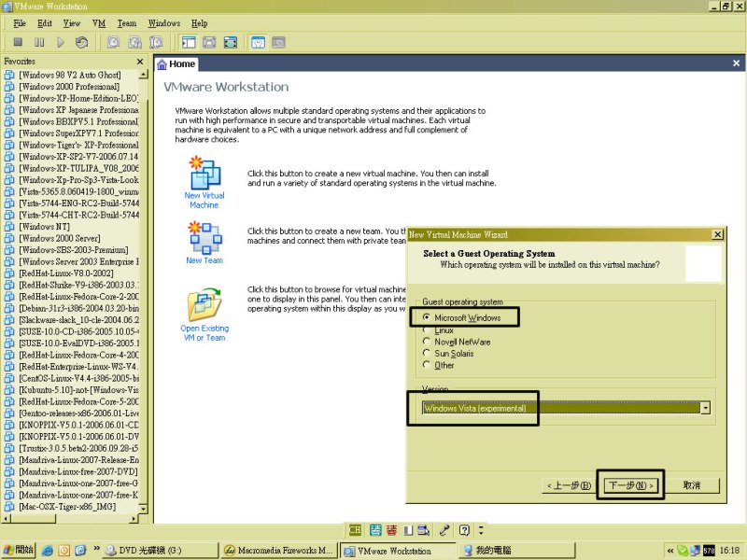Select [Windows 2000 Server] in Favorites
The image size is (747, 560).
coord(59,238)
